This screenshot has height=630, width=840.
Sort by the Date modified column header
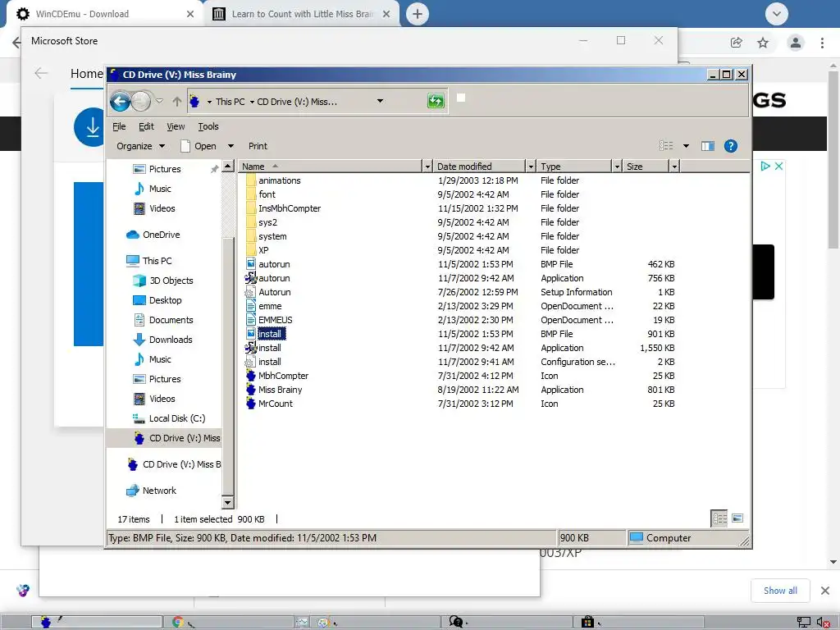tap(479, 167)
